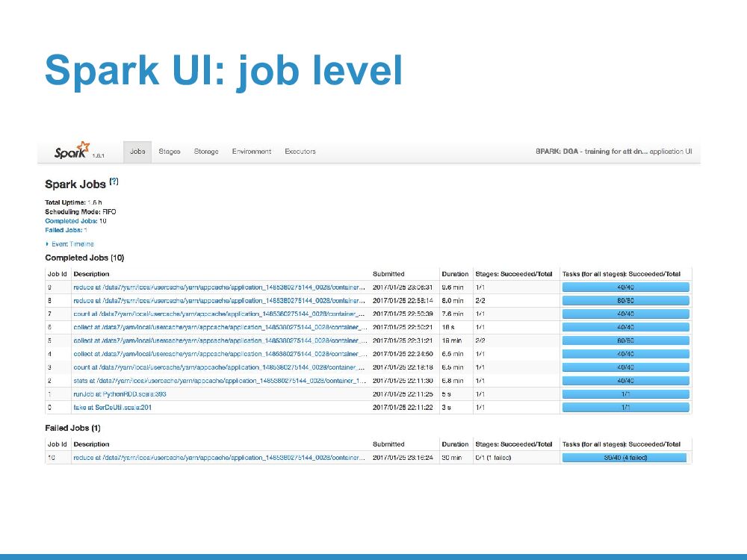The image size is (747, 560).
Task: Open runJob at PythonRDD.scala:393 link
Action: [120, 393]
